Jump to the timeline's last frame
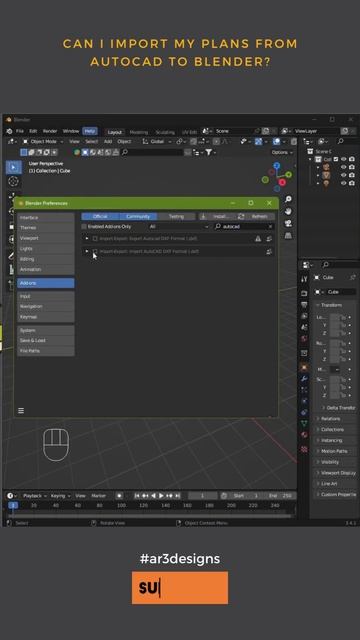The image size is (360, 640). click(x=178, y=496)
